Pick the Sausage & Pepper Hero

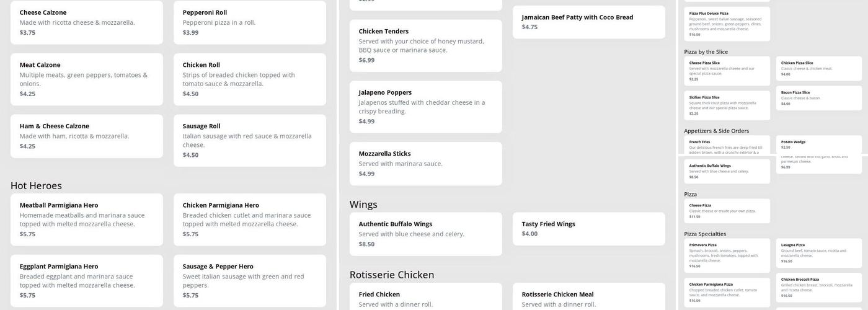point(249,280)
